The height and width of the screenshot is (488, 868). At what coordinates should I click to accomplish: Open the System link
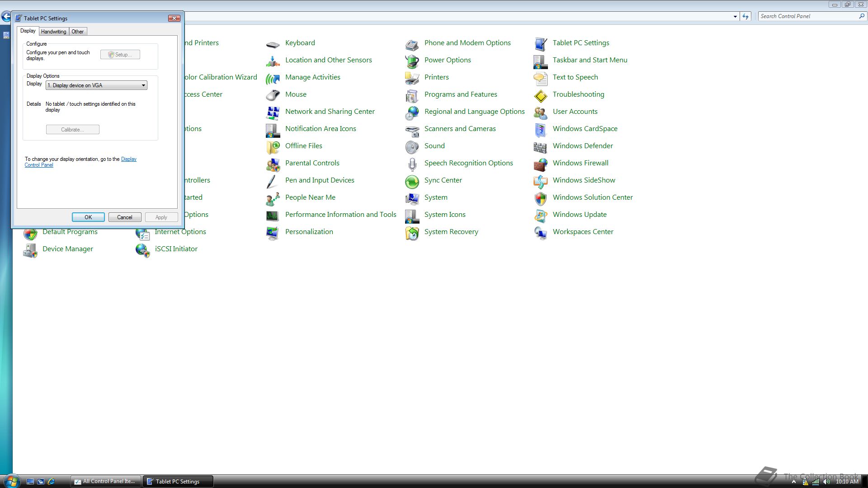(436, 197)
